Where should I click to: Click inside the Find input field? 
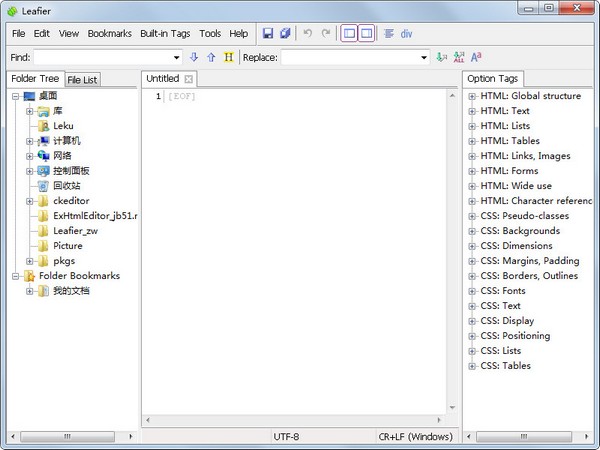tap(103, 58)
